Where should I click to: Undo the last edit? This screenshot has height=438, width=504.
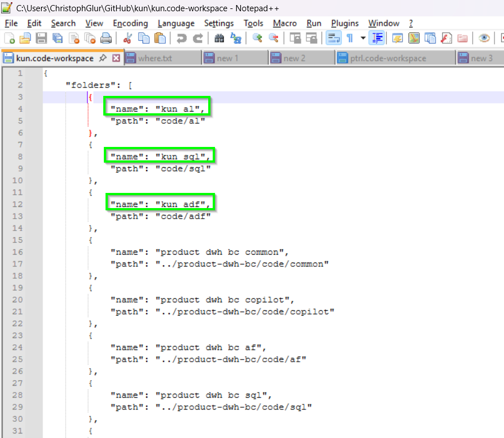182,38
